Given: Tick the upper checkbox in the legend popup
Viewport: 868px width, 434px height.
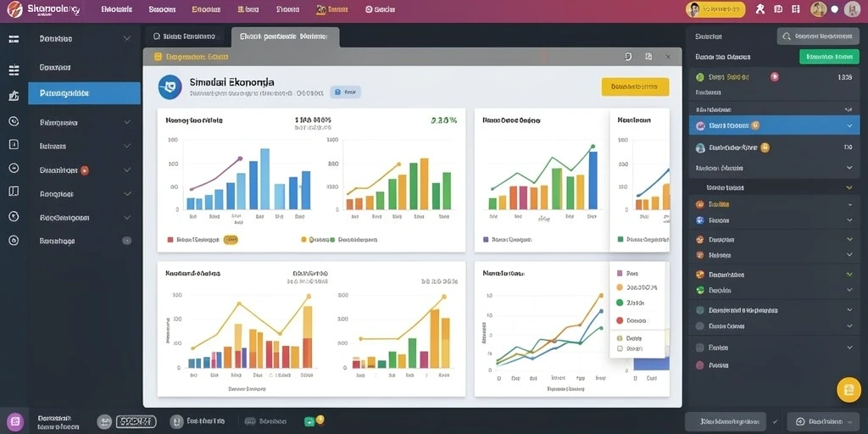Looking at the screenshot, I should tap(620, 337).
